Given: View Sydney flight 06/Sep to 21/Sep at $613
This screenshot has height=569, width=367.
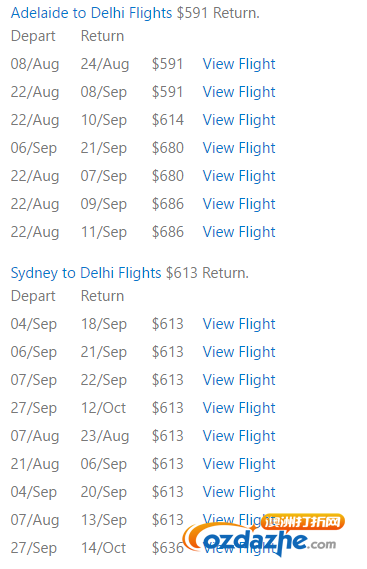Looking at the screenshot, I should [x=239, y=352].
